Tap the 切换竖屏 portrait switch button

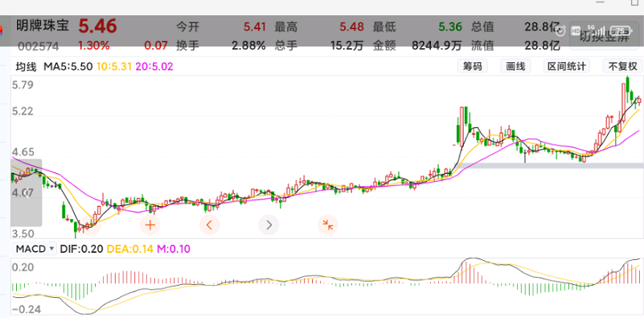604,36
